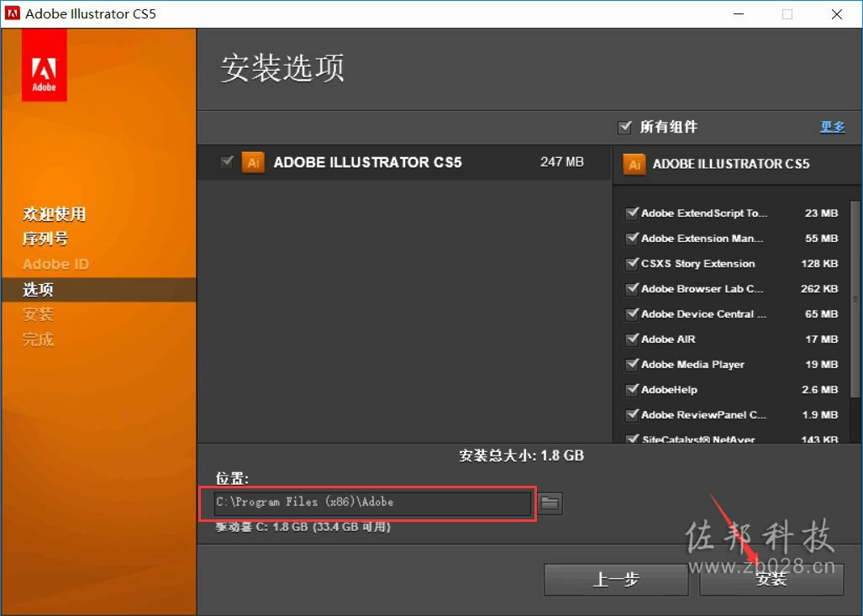Close the Adobe Illustrator CS5 installer
The width and height of the screenshot is (863, 616).
point(837,13)
